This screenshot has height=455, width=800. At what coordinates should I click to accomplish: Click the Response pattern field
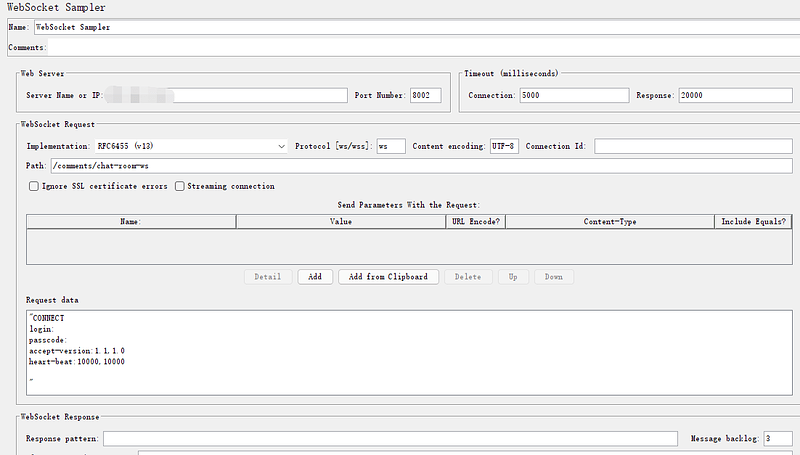pyautogui.click(x=390, y=439)
